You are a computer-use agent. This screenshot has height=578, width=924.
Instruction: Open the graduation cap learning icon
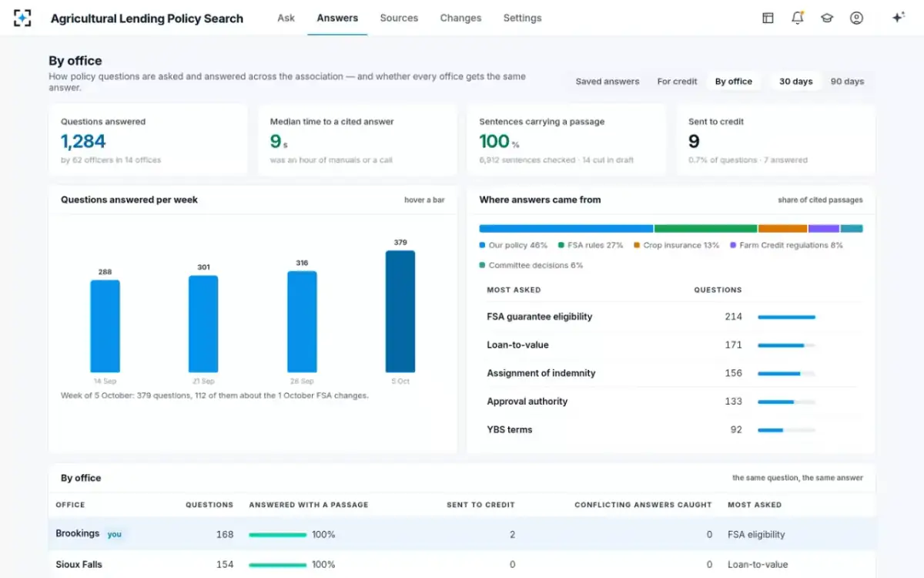click(x=827, y=18)
